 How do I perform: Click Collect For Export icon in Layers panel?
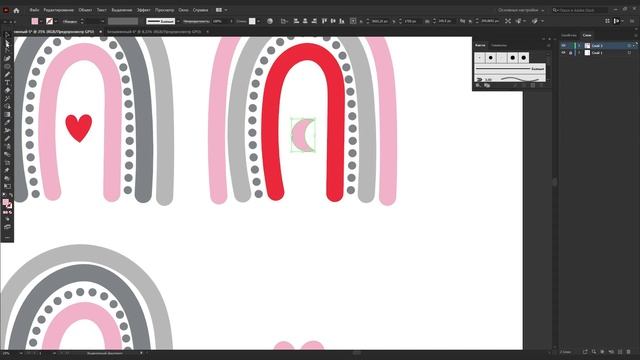[585, 351]
